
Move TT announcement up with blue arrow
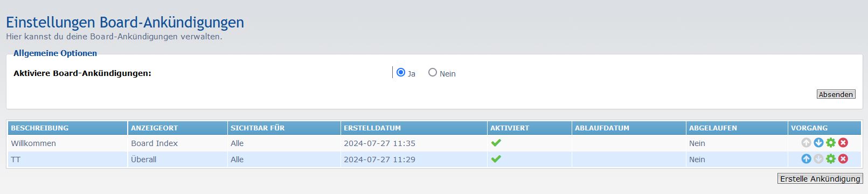coord(806,159)
